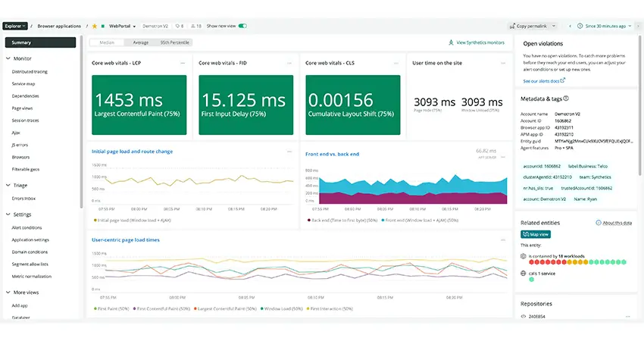Click the first orange workload hexagon
This screenshot has height=341, width=644.
[x=569, y=261]
